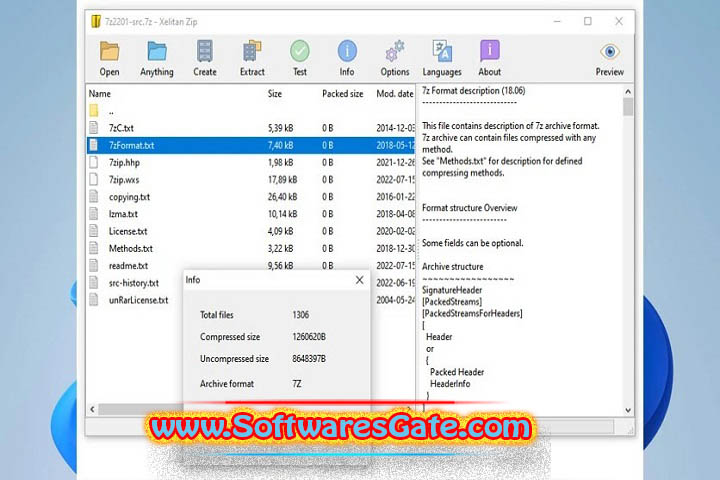Viewport: 720px width, 480px height.
Task: Run the archive Test
Action: [x=300, y=51]
